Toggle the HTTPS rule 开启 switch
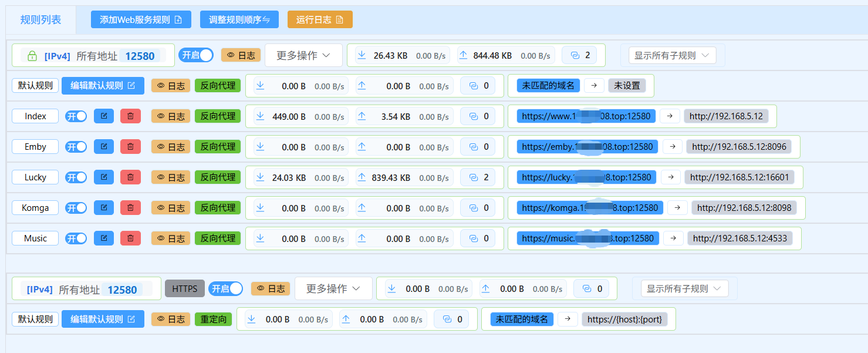 pos(226,289)
